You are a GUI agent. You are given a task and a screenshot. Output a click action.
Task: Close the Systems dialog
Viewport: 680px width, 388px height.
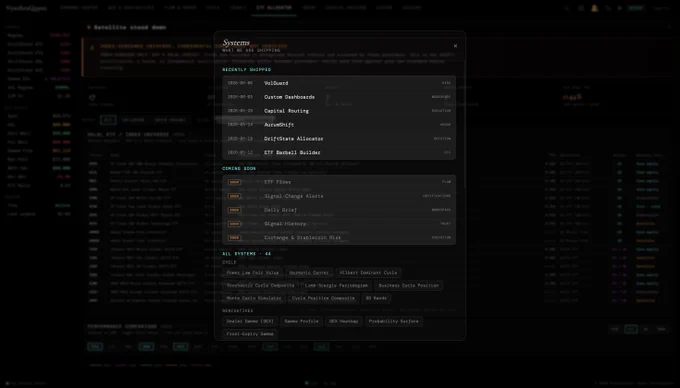click(x=455, y=46)
